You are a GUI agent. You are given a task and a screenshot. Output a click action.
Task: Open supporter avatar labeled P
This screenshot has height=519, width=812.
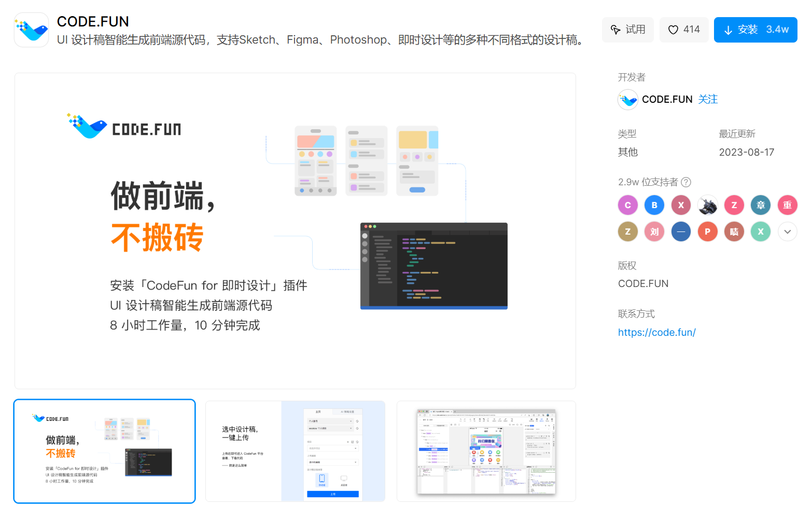[x=708, y=231]
